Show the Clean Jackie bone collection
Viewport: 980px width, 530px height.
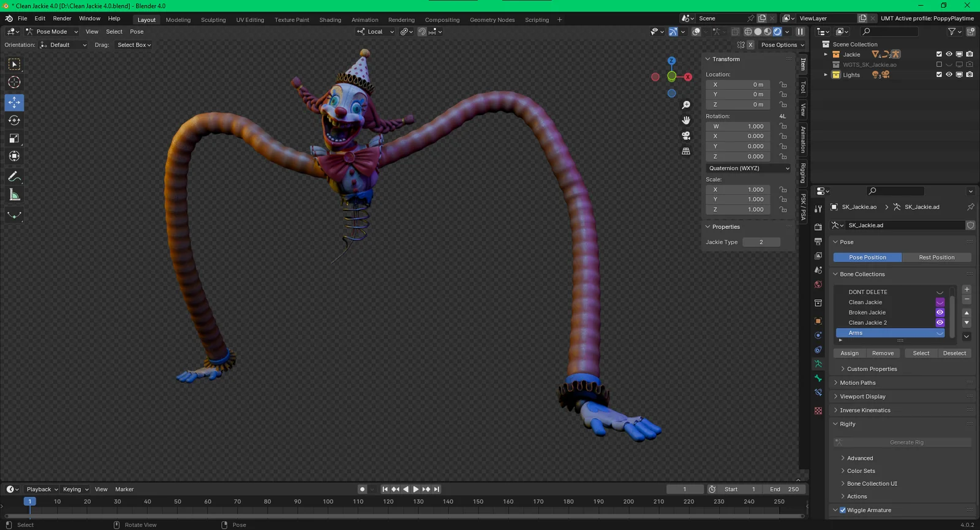pos(940,302)
